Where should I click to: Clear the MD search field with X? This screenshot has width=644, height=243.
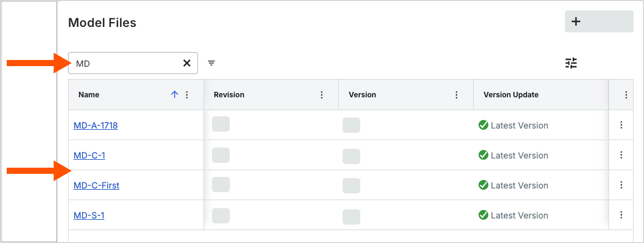coord(187,63)
